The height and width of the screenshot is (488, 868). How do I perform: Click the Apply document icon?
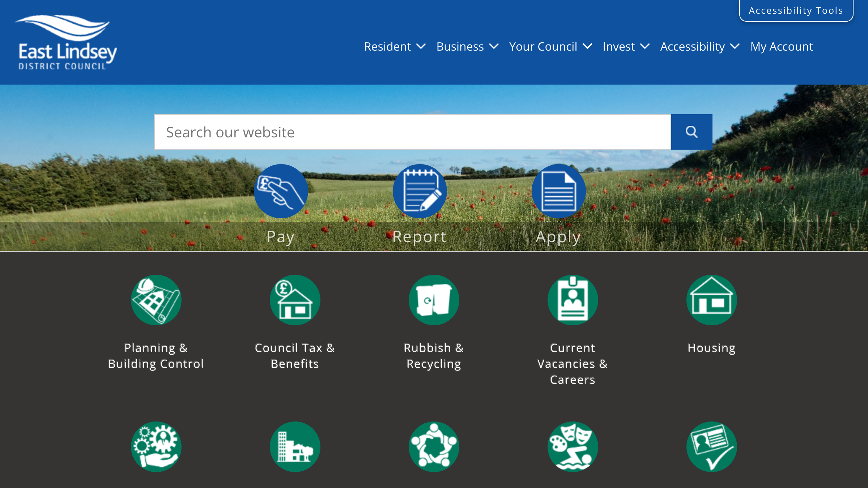(558, 191)
